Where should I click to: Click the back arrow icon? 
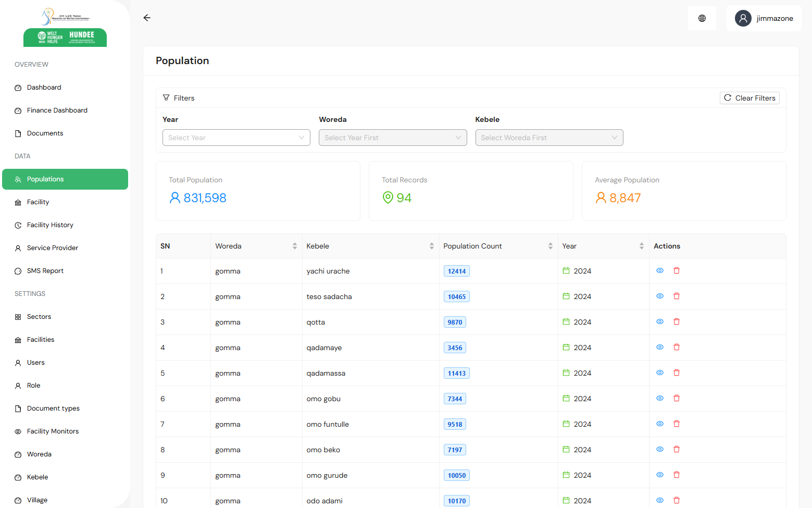147,18
